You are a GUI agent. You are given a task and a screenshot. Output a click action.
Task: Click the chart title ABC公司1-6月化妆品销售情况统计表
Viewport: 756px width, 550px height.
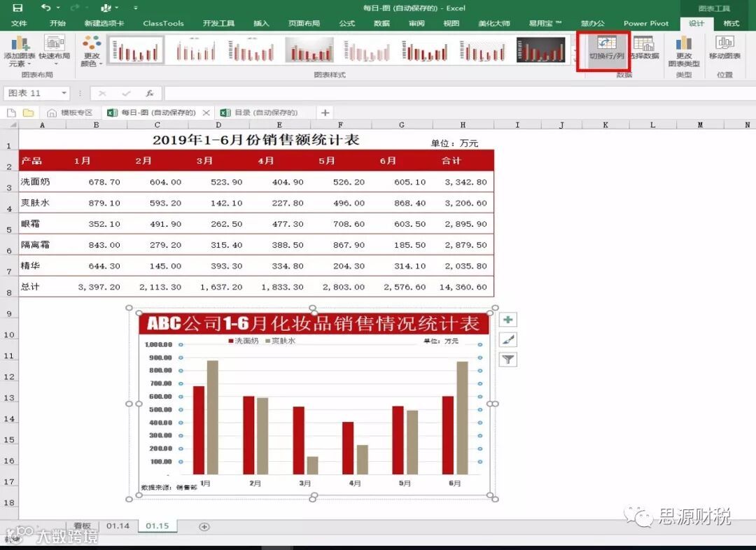point(314,323)
